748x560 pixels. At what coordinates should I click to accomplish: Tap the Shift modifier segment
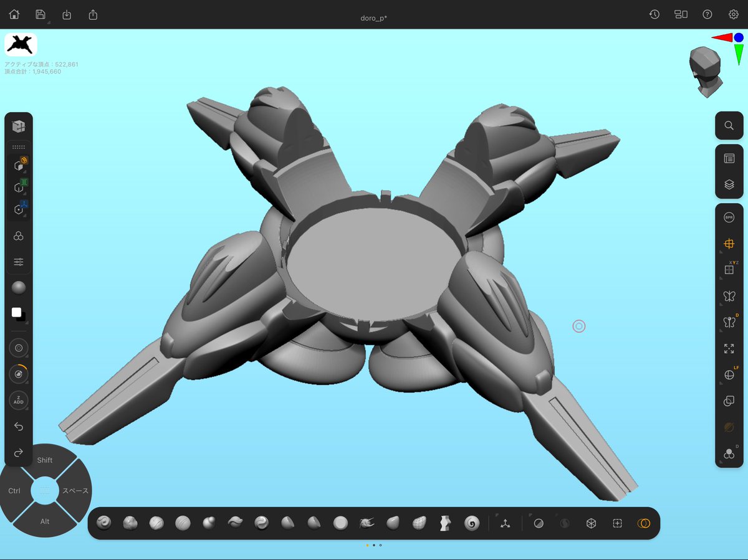coord(45,460)
